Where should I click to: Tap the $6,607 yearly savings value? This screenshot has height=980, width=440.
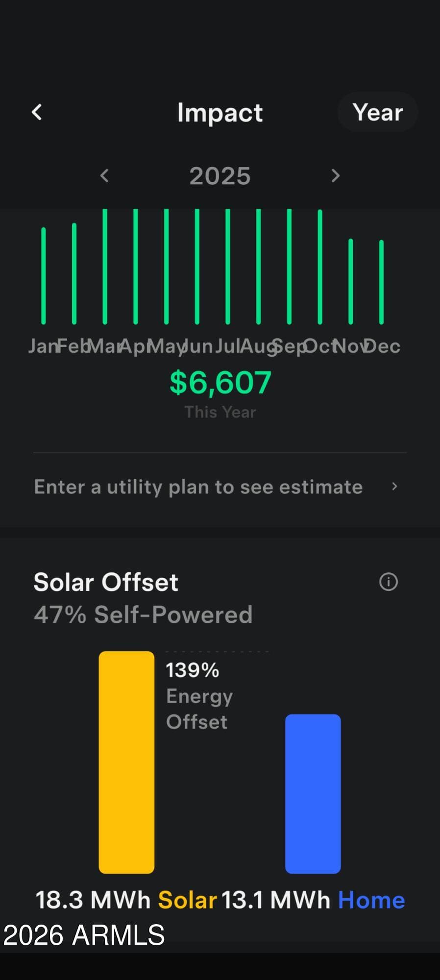click(220, 382)
